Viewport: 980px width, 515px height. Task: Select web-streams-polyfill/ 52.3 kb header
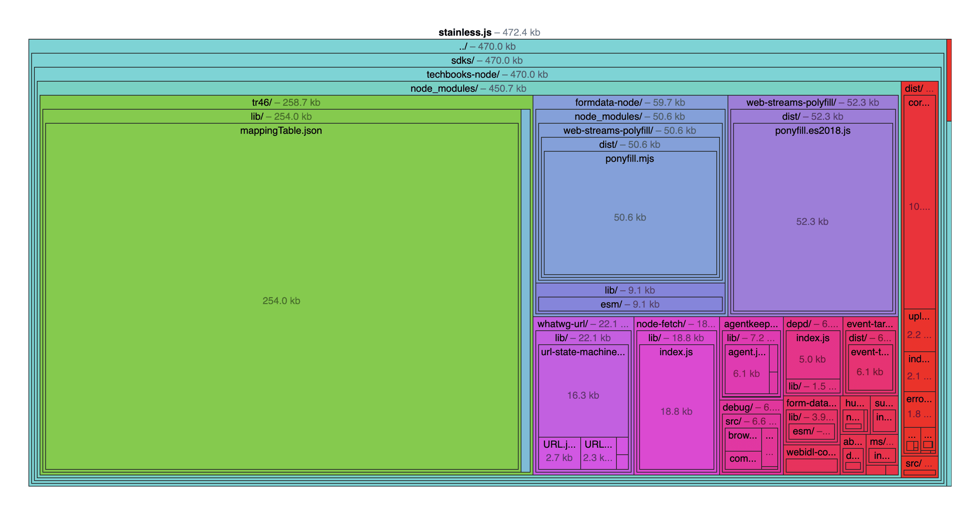[x=813, y=103]
